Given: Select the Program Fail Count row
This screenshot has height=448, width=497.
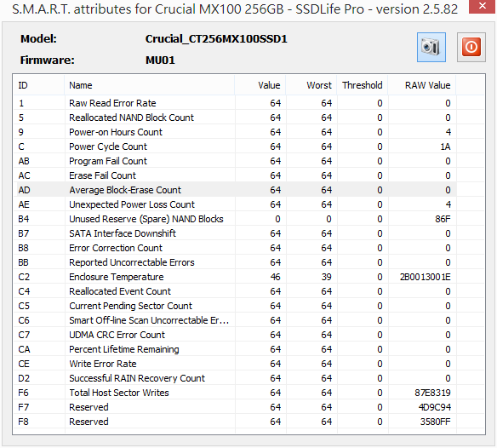Looking at the screenshot, I should [x=235, y=161].
